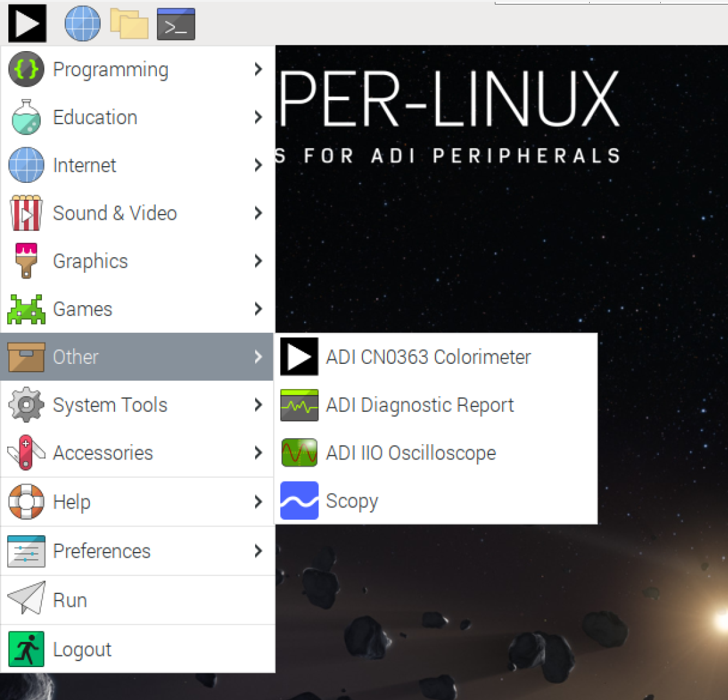Click the Games space invader icon
728x700 pixels.
tap(26, 309)
